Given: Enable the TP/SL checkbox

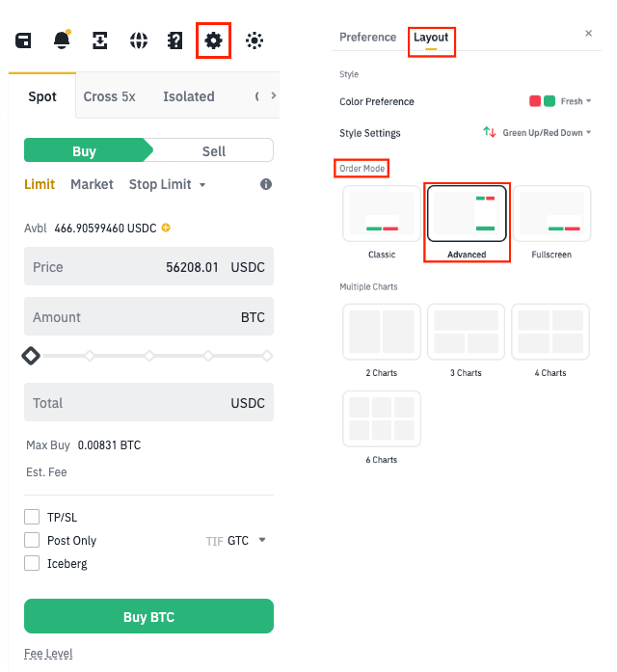Looking at the screenshot, I should coord(32,517).
